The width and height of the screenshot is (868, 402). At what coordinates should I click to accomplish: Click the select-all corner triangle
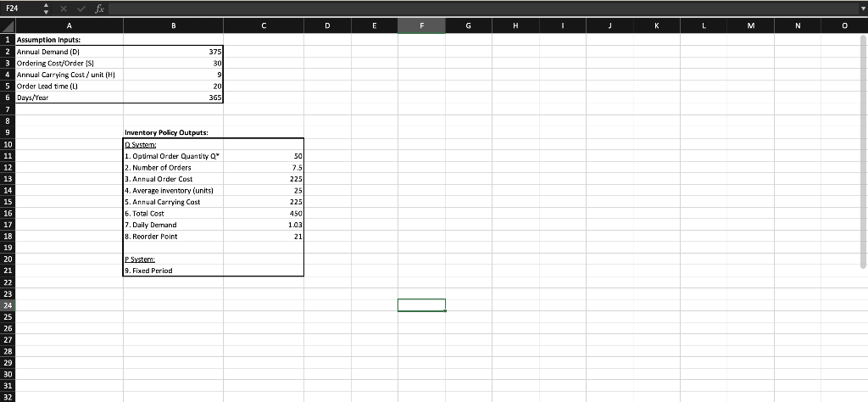[8, 25]
